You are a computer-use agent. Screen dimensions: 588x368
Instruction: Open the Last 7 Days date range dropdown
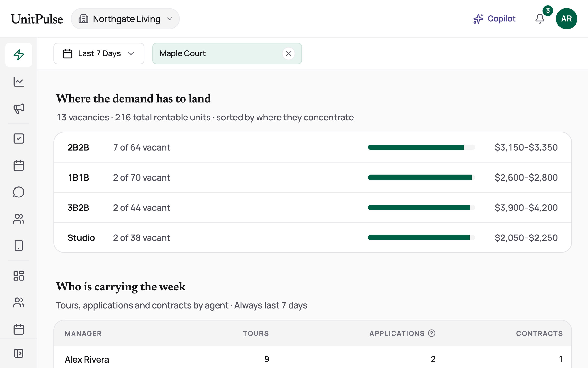(x=99, y=53)
